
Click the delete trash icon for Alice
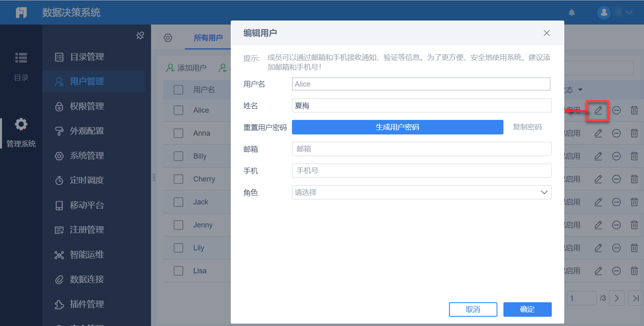click(634, 110)
